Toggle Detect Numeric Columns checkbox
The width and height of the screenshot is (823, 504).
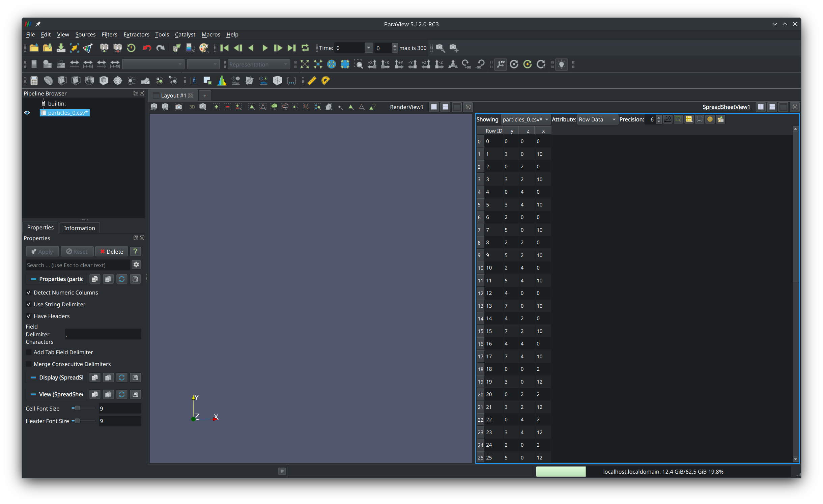(x=29, y=292)
